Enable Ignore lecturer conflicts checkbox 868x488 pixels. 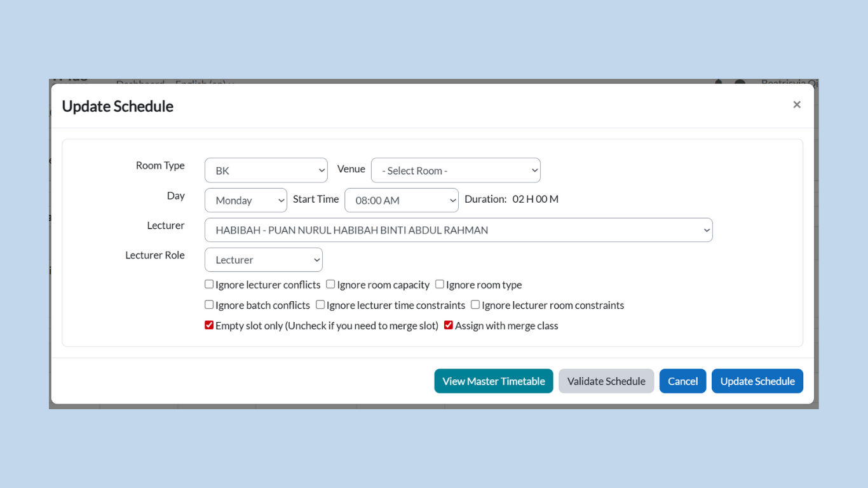coord(209,285)
